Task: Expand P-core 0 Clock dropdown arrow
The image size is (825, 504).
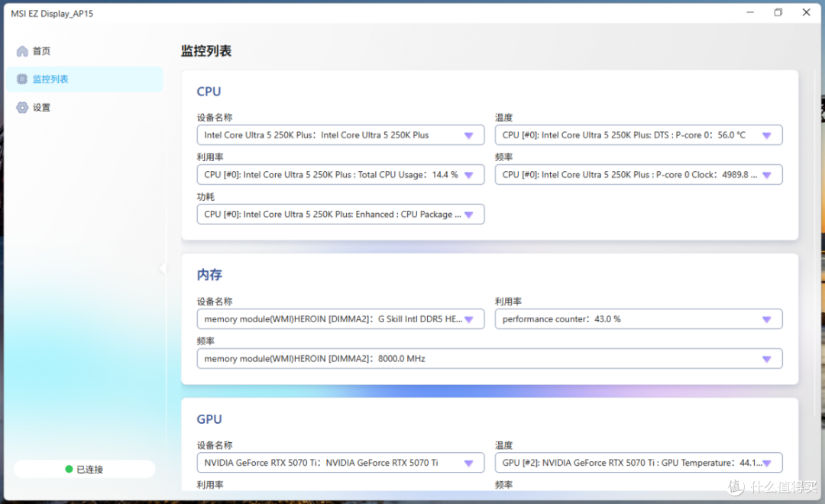Action: (767, 175)
